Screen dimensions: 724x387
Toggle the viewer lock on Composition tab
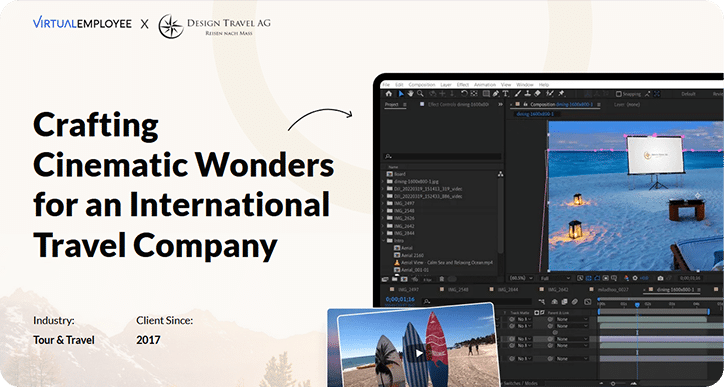click(526, 104)
